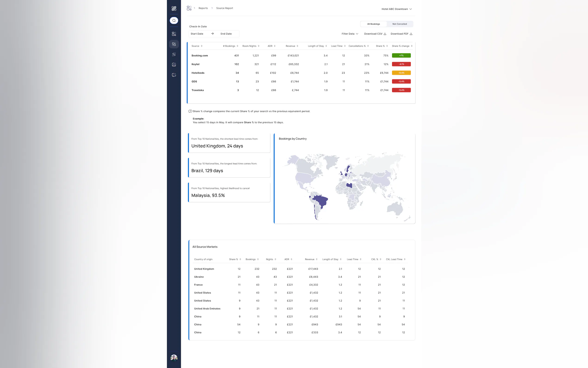Screen dimensions: 588x368
Task: Open the chat message plus sidebar icon
Action: coord(174,75)
